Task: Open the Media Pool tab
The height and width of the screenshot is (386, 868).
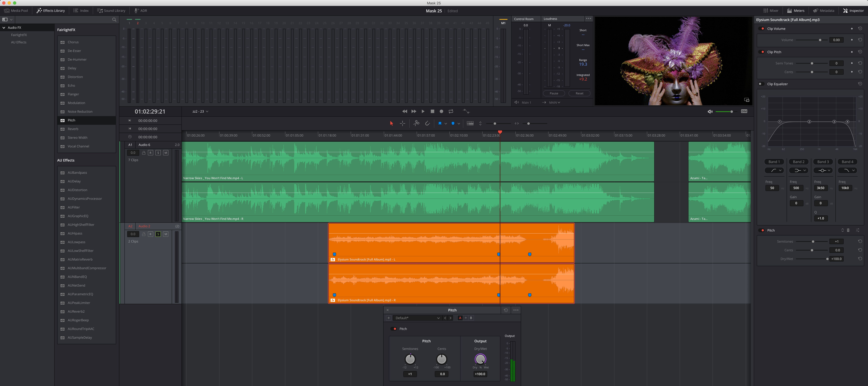Action: tap(16, 10)
